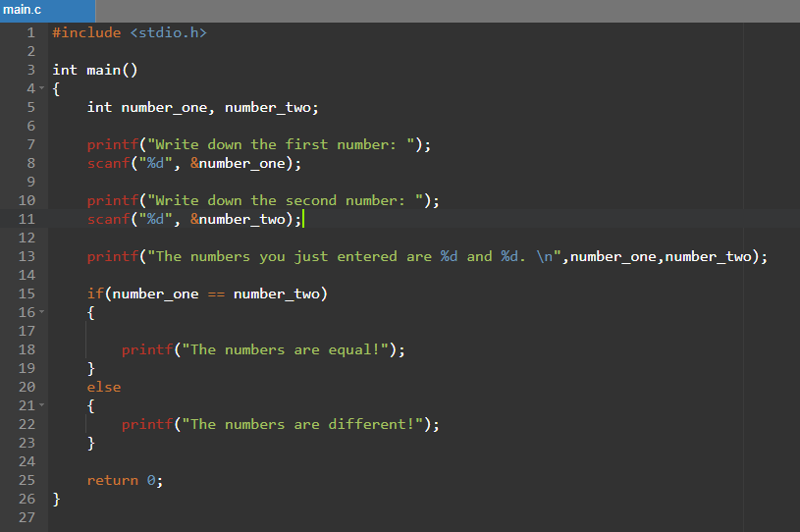Click the string 'The numbers are different!'
Viewport: 800px width, 532px height.
[302, 424]
